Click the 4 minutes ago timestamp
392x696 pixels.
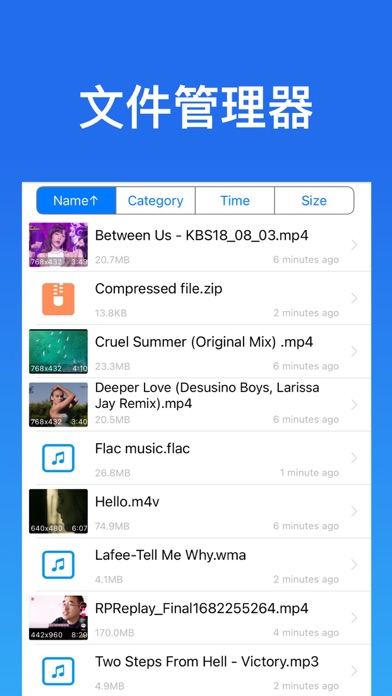click(x=306, y=633)
